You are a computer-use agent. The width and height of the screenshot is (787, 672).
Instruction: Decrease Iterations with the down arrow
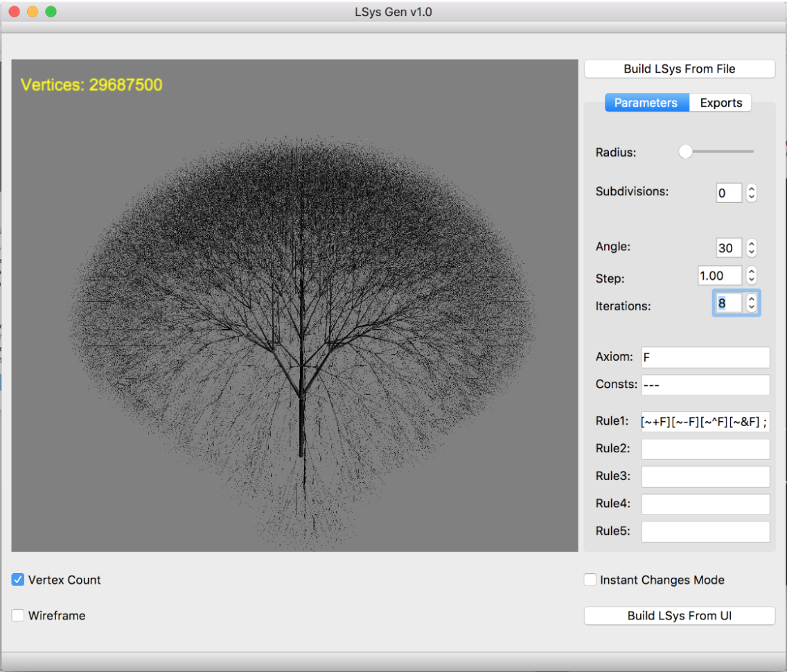pos(752,308)
